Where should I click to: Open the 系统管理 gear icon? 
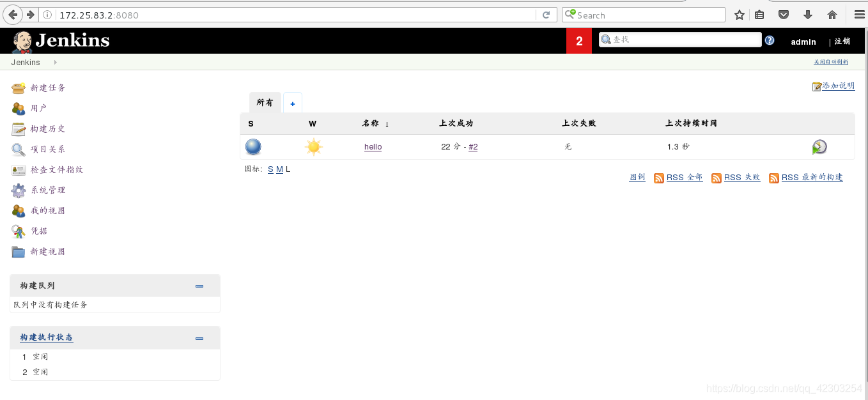tap(19, 190)
